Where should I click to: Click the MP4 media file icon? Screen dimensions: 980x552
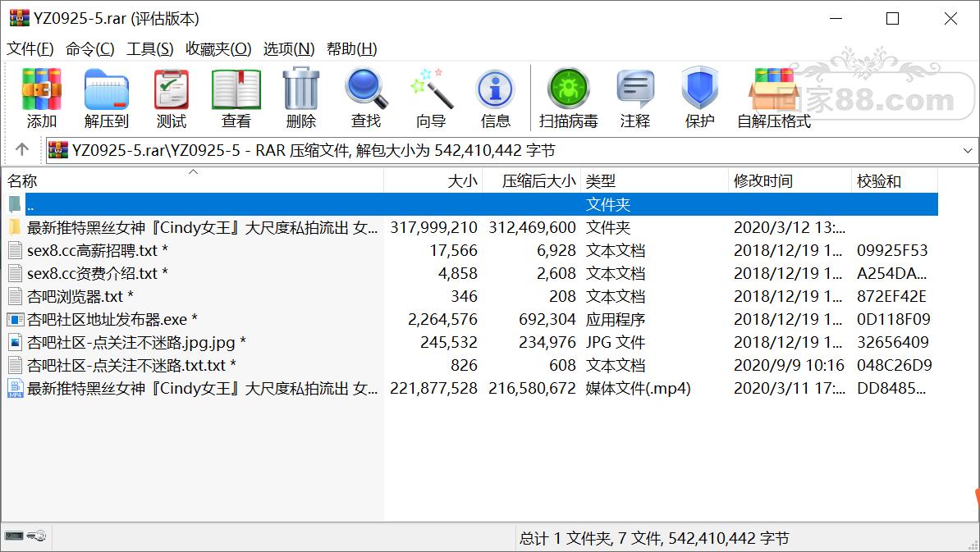point(15,389)
